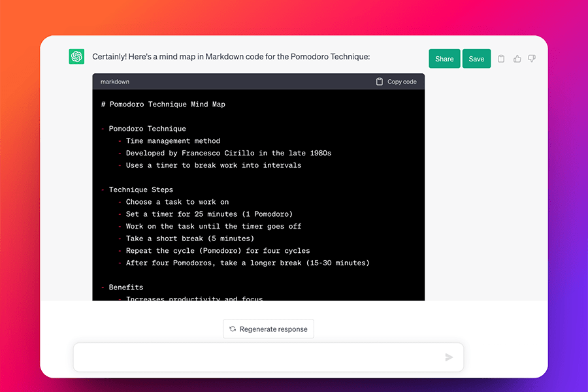
Task: Click the 'Benefits' line in the code
Action: pos(126,287)
